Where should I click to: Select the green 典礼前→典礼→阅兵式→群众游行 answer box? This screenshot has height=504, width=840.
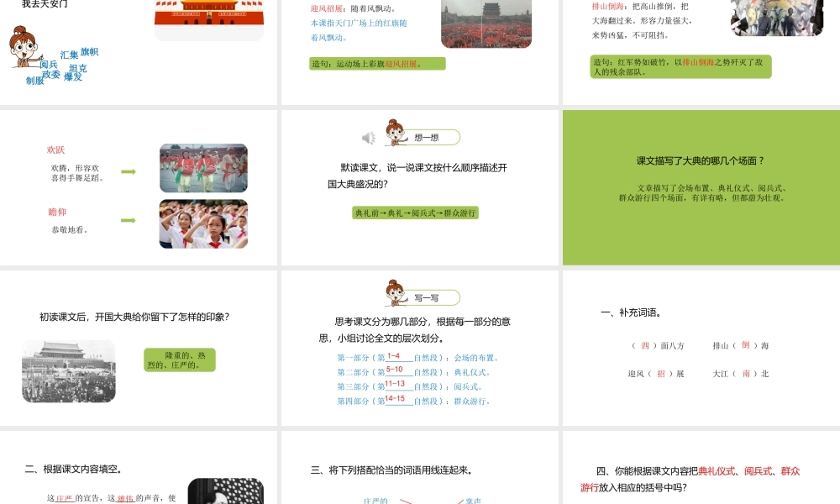415,213
